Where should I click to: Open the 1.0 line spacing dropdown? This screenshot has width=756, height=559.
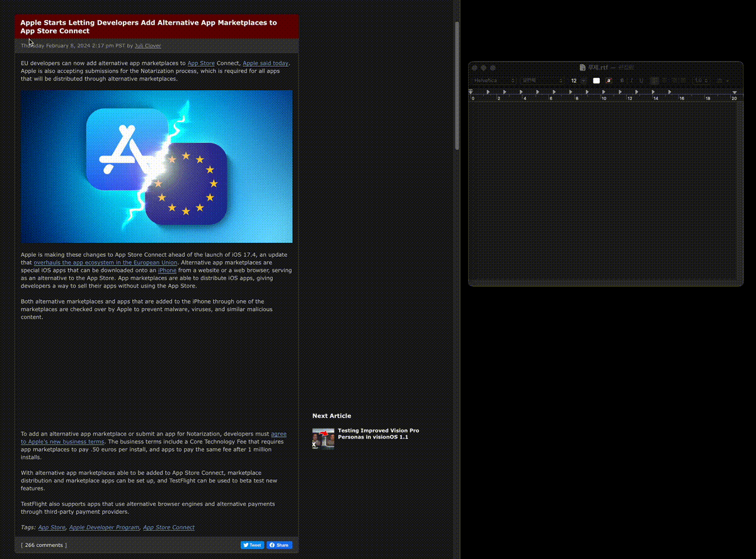click(x=701, y=81)
